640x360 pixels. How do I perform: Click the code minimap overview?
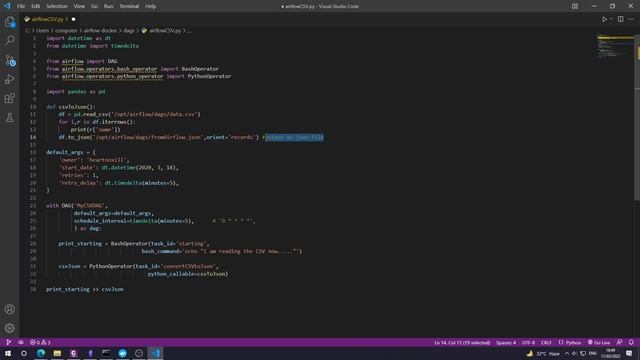pos(615,46)
